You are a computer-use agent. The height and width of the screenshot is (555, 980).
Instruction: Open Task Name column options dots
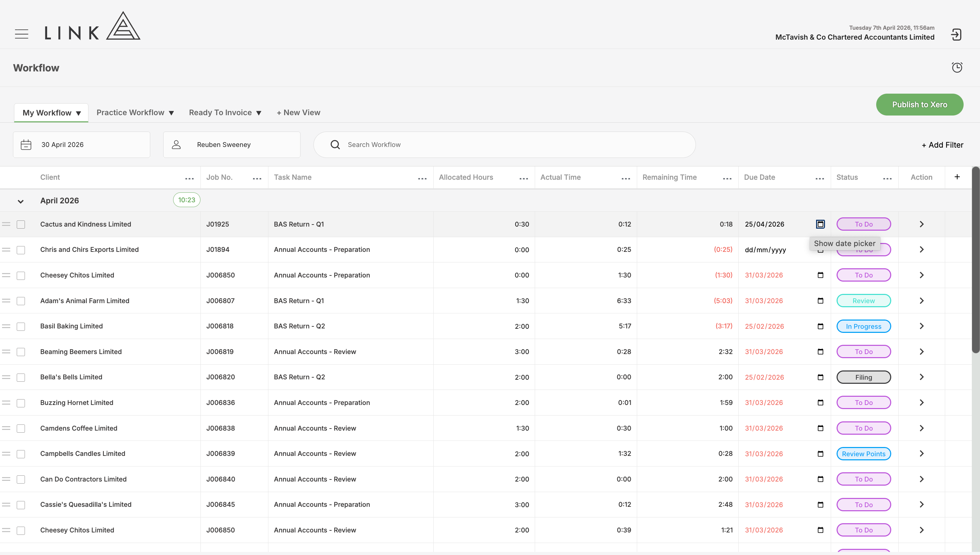coord(422,178)
